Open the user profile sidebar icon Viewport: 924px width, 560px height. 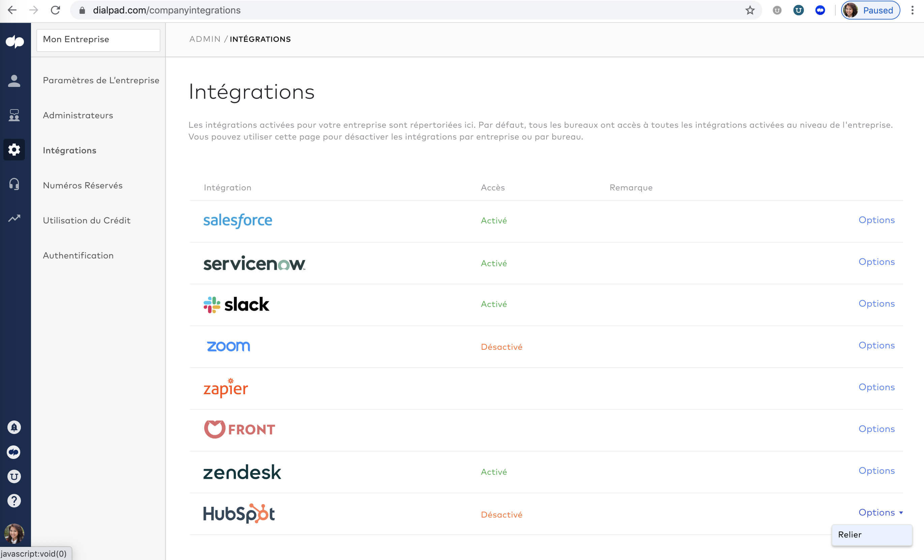(x=14, y=81)
